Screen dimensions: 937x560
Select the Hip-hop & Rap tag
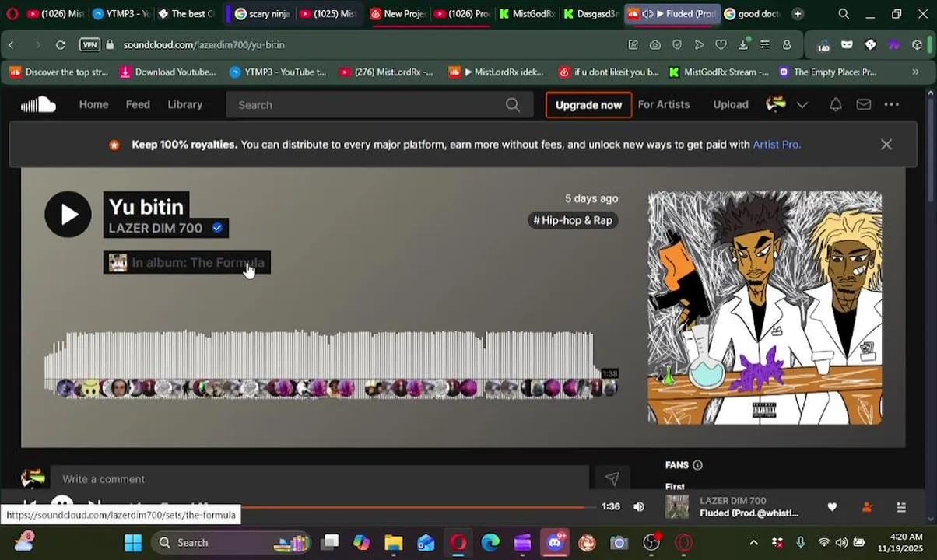[573, 220]
